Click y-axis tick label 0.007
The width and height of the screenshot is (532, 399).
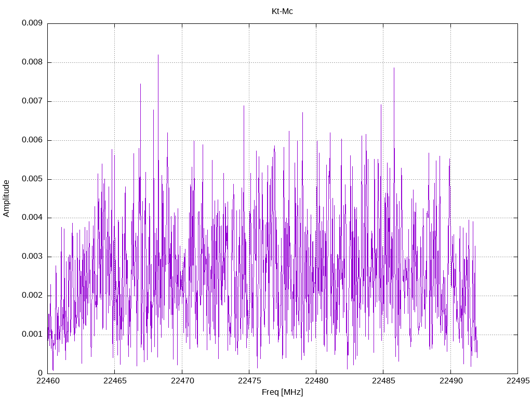32,101
